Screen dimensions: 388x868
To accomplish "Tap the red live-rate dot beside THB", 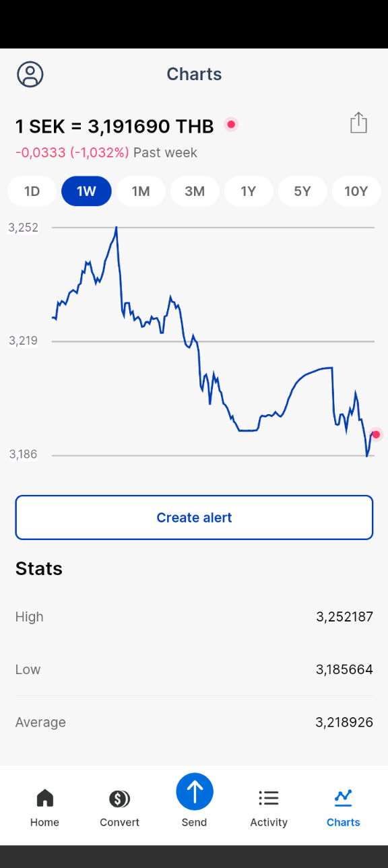I will (231, 125).
